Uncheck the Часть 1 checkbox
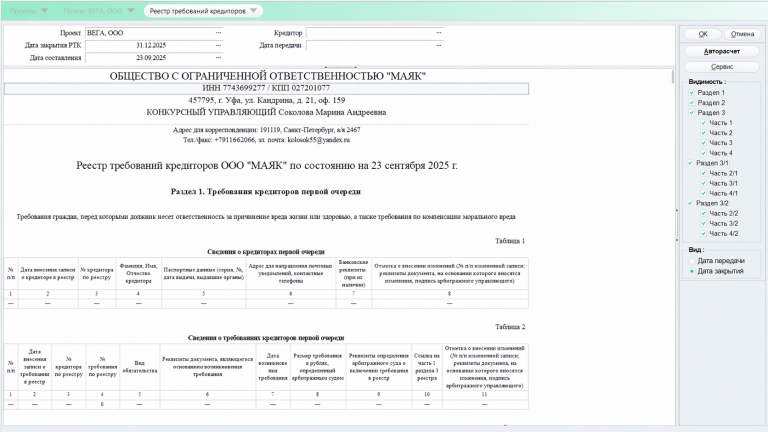 703,123
